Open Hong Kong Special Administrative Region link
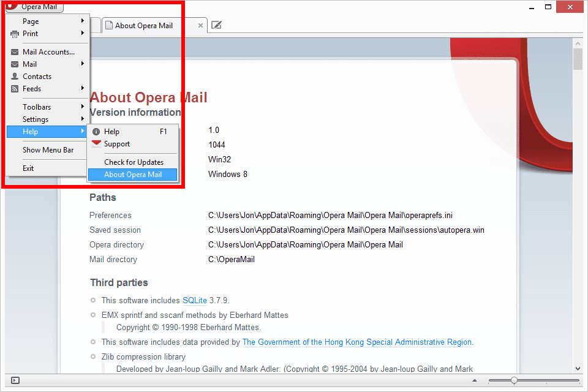Image resolution: width=588 pixels, height=392 pixels. (x=357, y=342)
